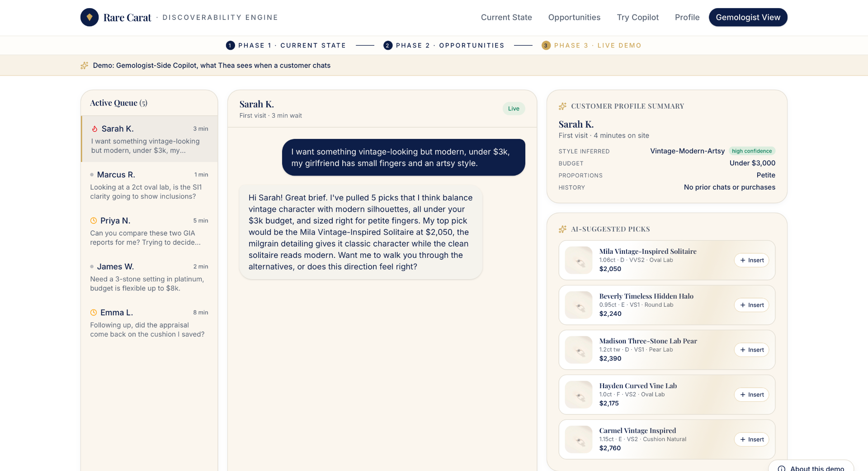Click the Hayden Curved Vine Lab title

[x=638, y=386]
